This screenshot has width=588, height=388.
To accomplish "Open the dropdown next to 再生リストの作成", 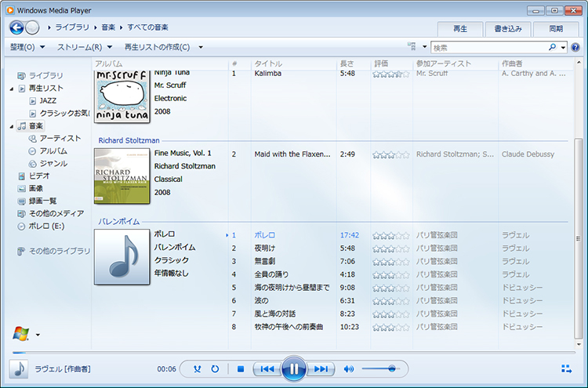I will coord(201,47).
